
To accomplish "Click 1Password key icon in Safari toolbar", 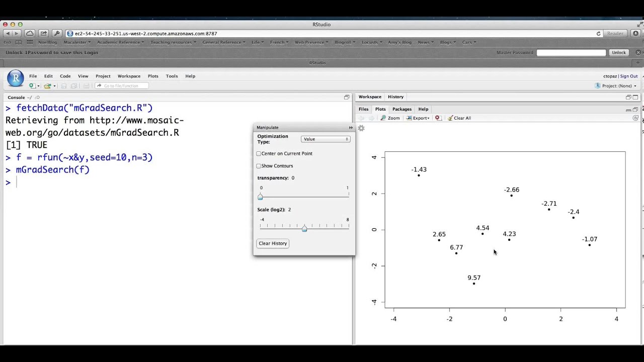I will pyautogui.click(x=57, y=33).
